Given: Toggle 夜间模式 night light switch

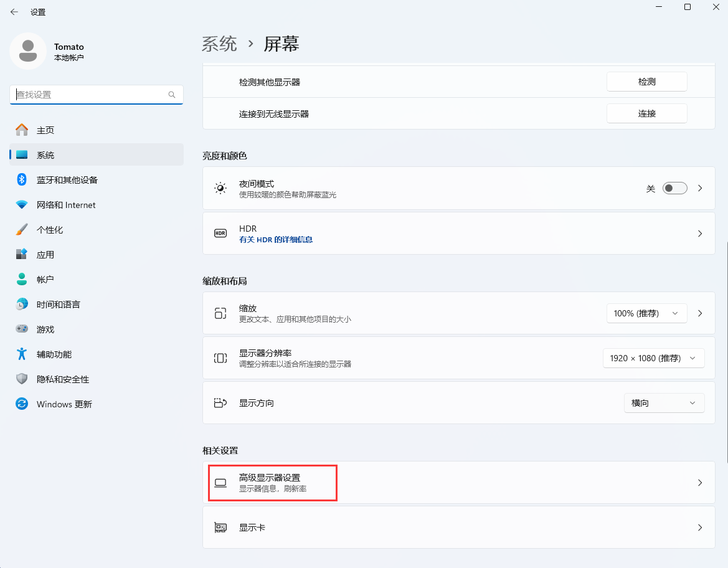Looking at the screenshot, I should (674, 188).
